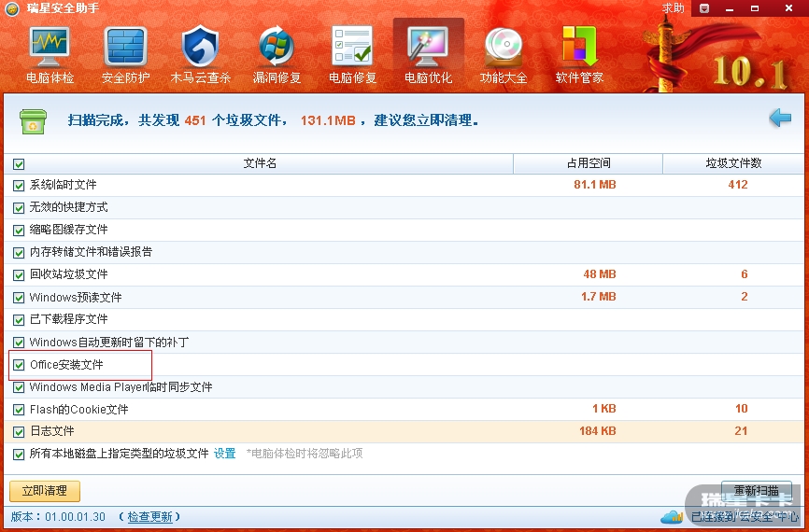Uncheck 无效的快捷方式 checkbox
This screenshot has height=532, width=809.
pyautogui.click(x=19, y=208)
